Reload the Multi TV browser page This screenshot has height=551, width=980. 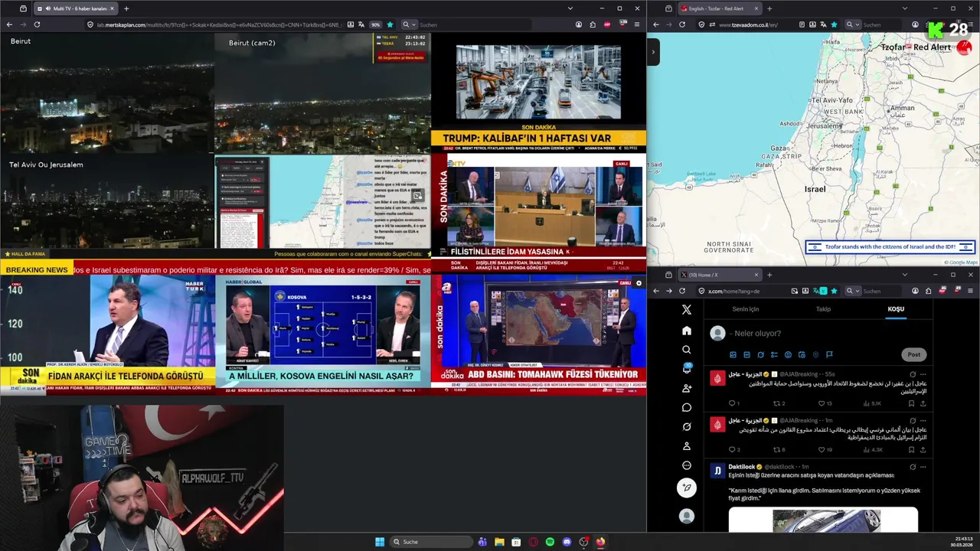pos(37,24)
